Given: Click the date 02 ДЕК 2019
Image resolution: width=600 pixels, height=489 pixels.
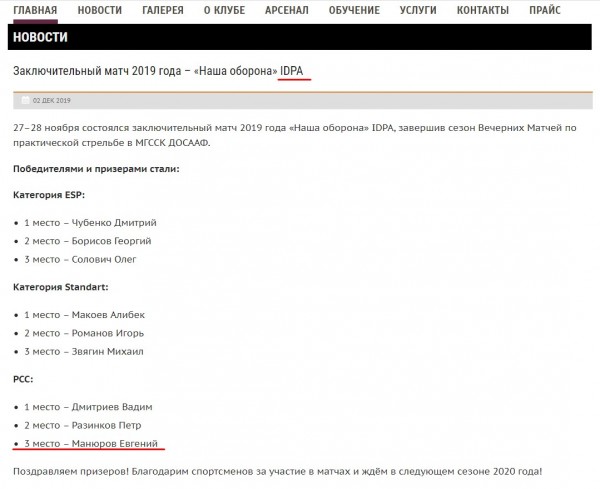Looking at the screenshot, I should point(52,101).
